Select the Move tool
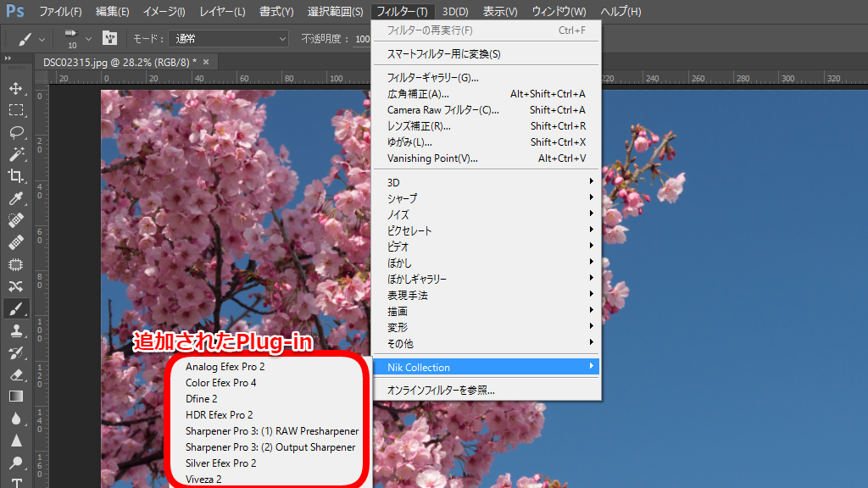The image size is (868, 488). coord(16,88)
